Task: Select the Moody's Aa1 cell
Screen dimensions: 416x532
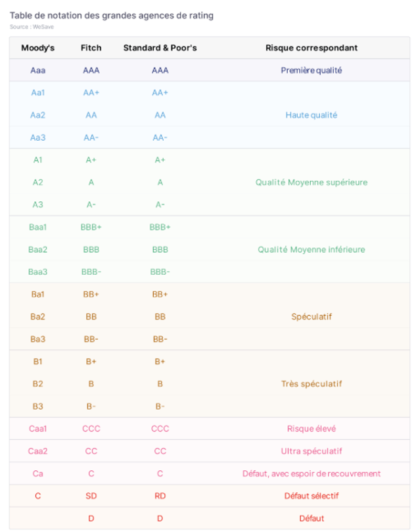Action: [37, 93]
